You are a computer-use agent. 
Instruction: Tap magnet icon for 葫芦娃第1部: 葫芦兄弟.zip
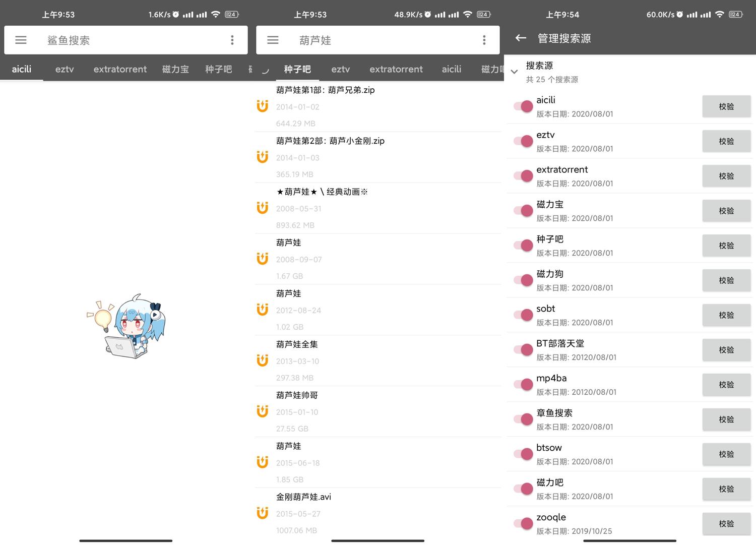click(262, 106)
